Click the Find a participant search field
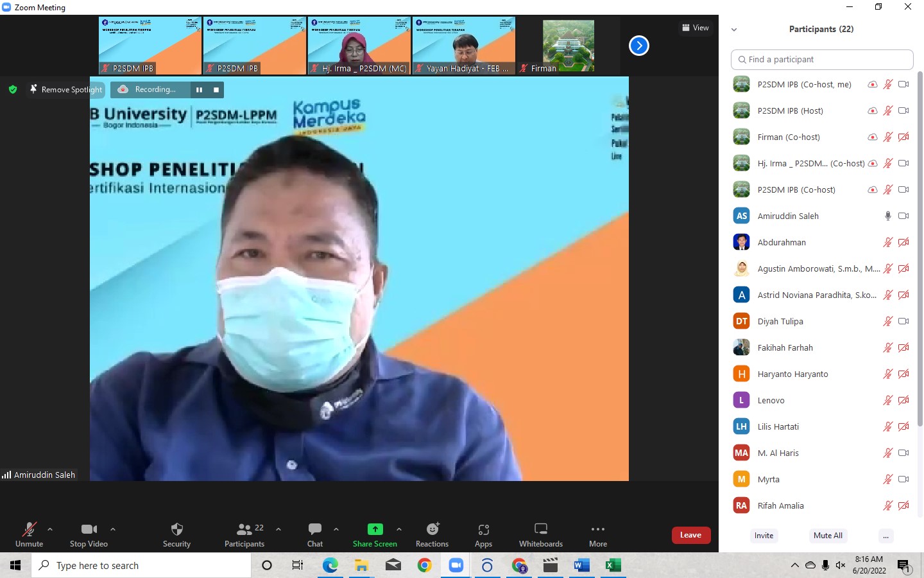Viewport: 924px width, 578px height. [x=822, y=59]
